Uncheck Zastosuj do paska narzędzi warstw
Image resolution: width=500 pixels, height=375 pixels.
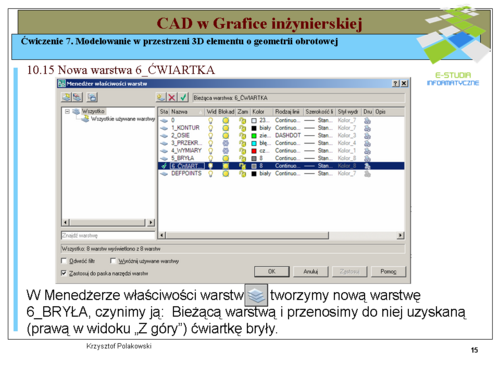[64, 273]
